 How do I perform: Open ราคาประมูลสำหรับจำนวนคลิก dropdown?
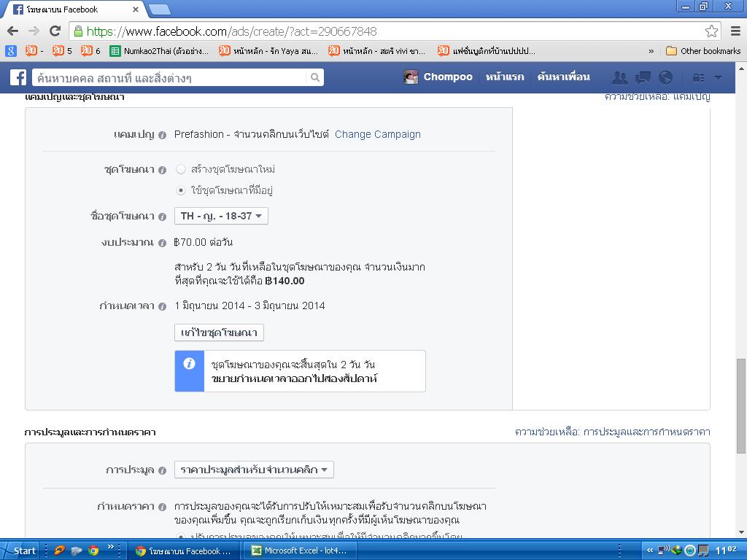tap(254, 470)
